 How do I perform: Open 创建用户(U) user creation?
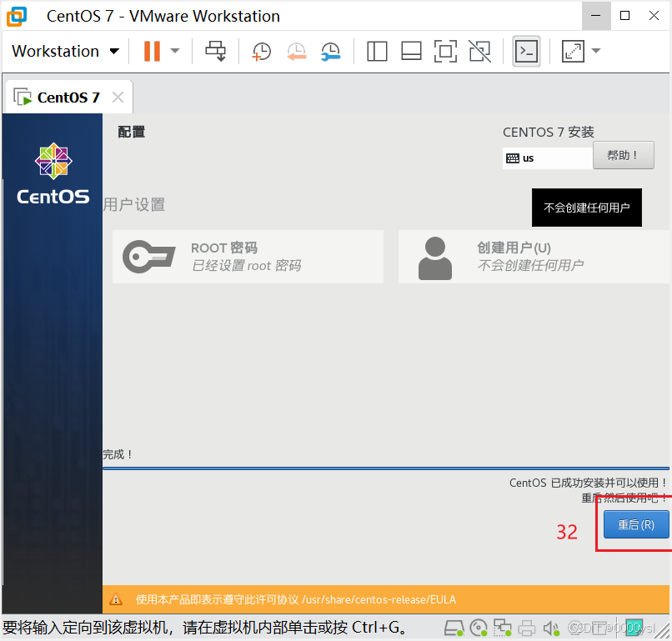(534, 257)
